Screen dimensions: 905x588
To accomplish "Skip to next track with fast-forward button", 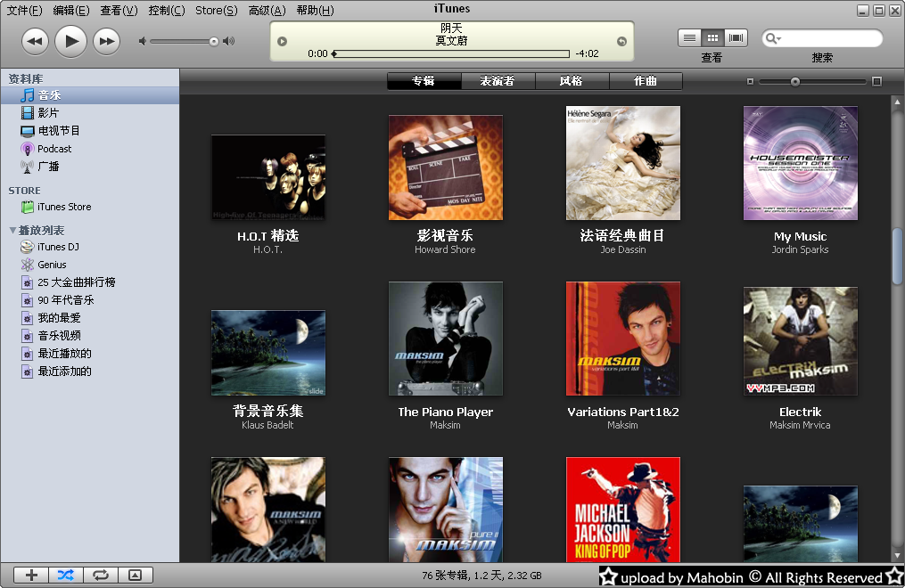I will [107, 42].
